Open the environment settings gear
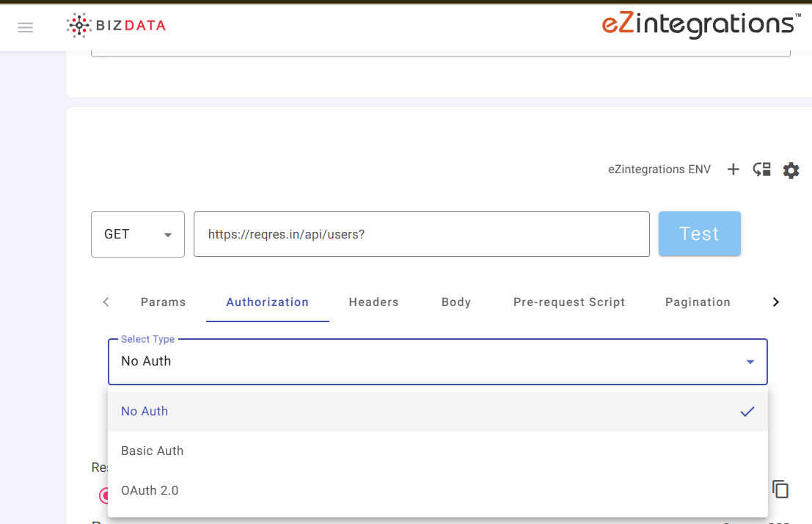 791,170
